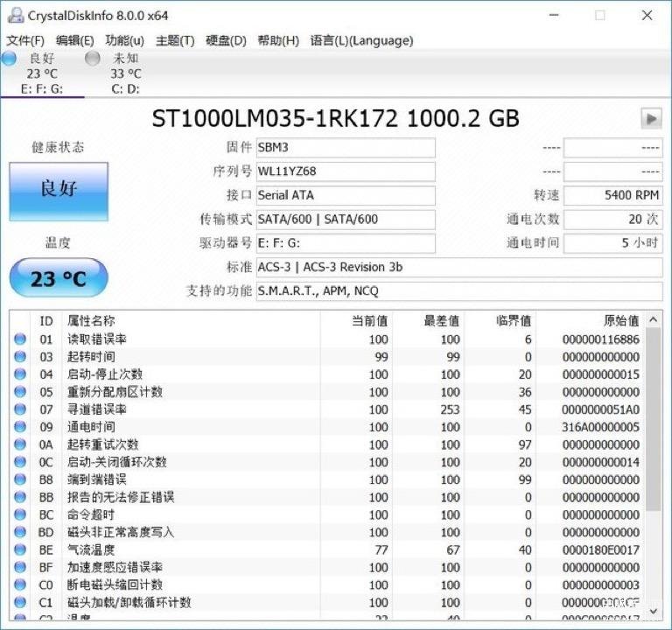This screenshot has height=630, width=672.
Task: Click the 属性名称 column header
Action: (x=192, y=321)
